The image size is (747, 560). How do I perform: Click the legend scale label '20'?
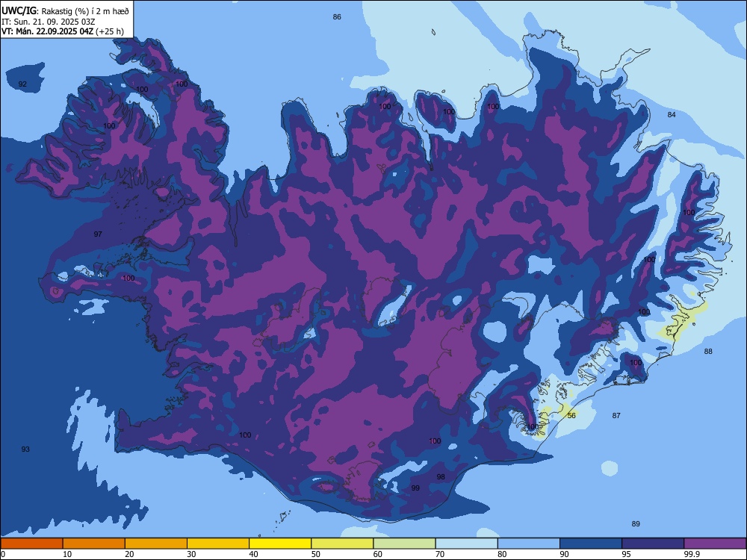(x=129, y=554)
